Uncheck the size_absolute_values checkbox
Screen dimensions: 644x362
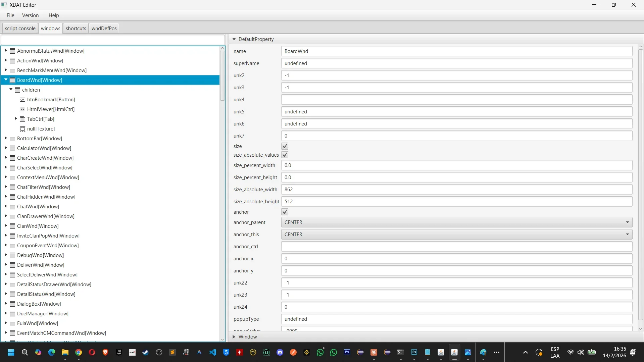point(285,155)
